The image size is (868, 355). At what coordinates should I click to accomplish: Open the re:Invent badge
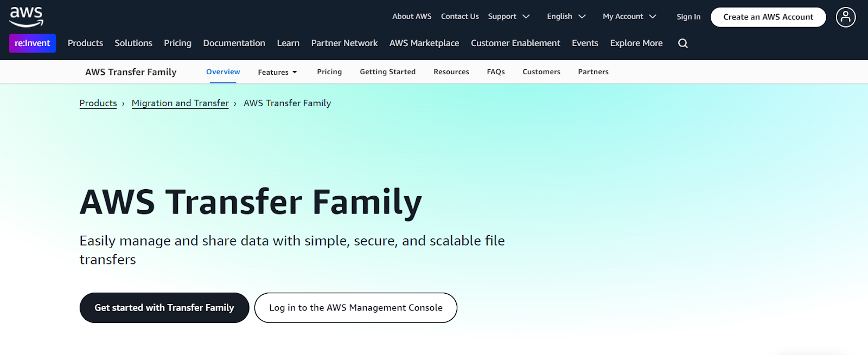point(33,43)
